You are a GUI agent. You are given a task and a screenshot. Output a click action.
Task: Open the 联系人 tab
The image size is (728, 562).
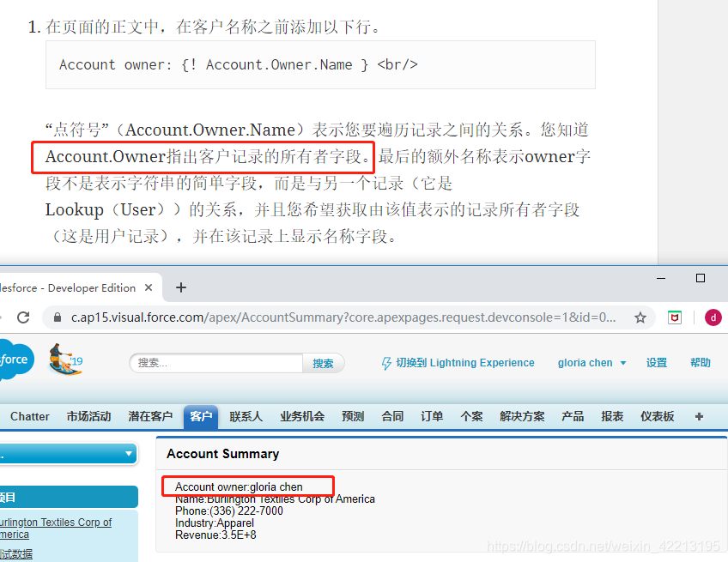tap(246, 417)
